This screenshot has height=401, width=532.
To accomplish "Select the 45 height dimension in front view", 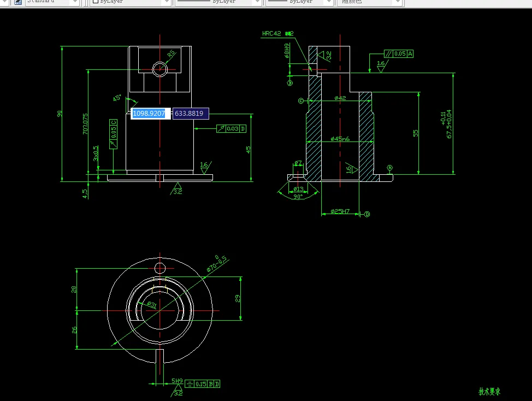I will 249,149.
